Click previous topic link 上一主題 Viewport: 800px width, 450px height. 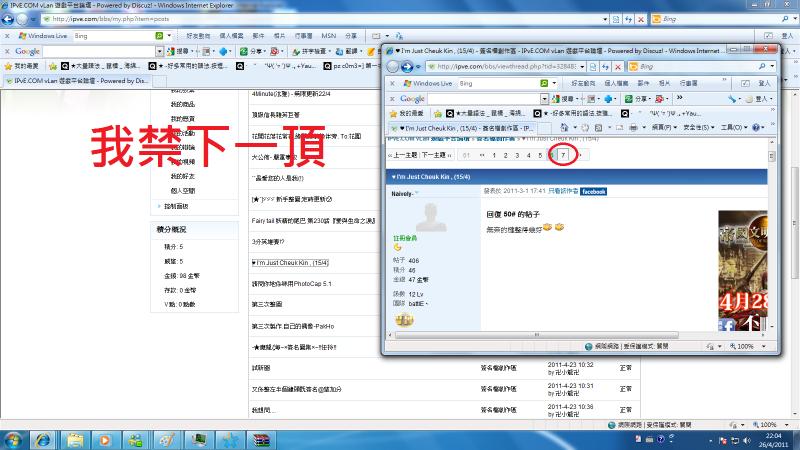coord(403,155)
